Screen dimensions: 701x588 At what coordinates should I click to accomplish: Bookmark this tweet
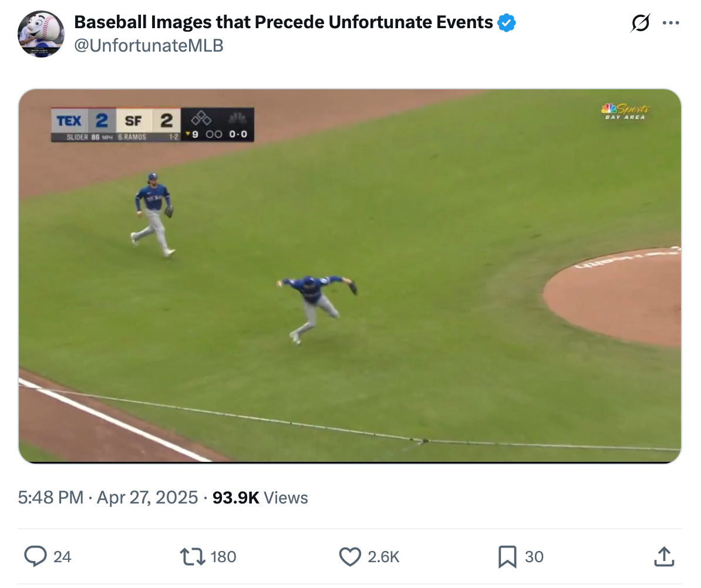[x=507, y=557]
